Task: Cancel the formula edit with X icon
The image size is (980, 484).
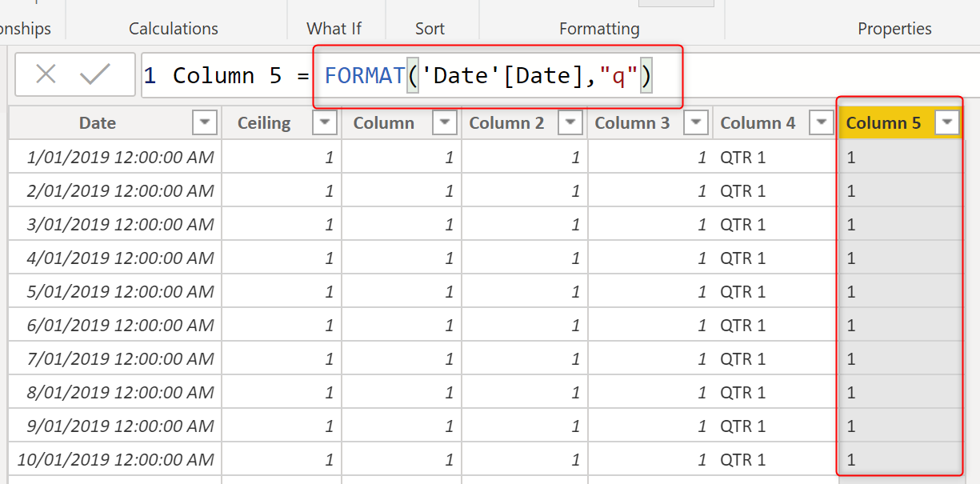Action: point(46,75)
